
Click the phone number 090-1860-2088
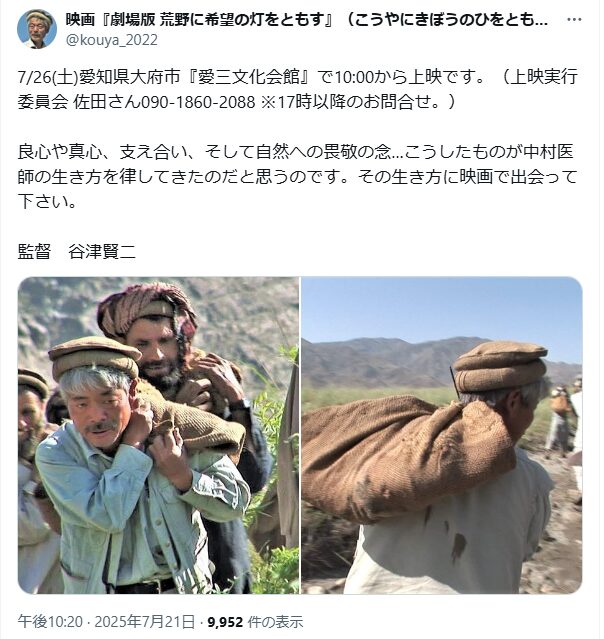[x=198, y=102]
